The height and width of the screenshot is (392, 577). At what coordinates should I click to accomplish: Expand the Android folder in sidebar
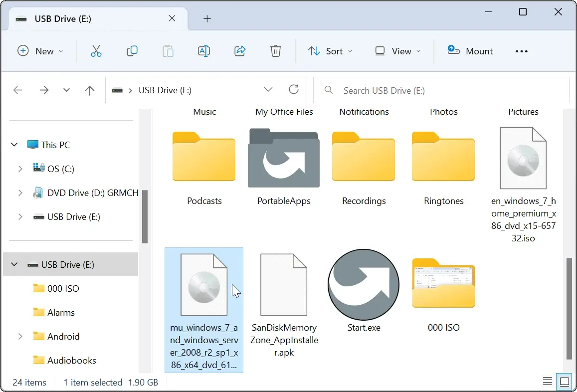point(20,336)
